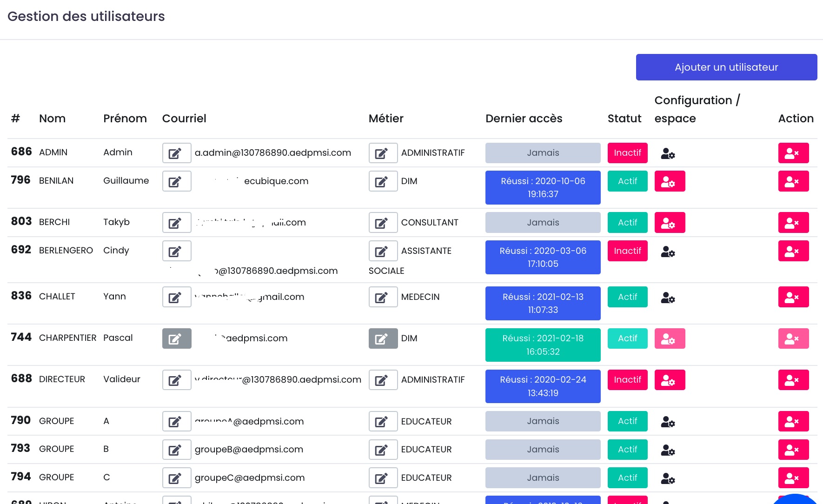Edit email groupeA of GROUPE A
The height and width of the screenshot is (504, 823).
click(177, 421)
